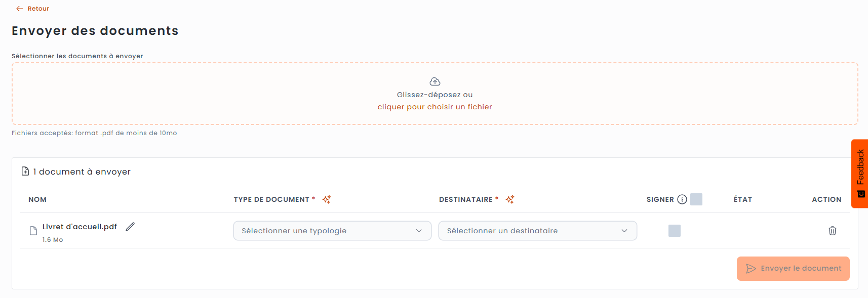Click the pencil icon to rename Livret d'accueil.pdf
The width and height of the screenshot is (868, 298).
coord(130,227)
